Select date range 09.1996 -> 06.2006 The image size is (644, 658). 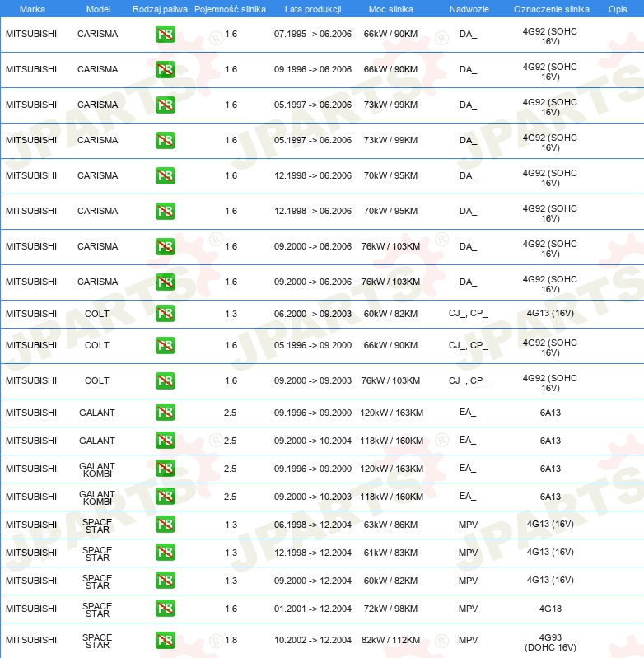313,69
